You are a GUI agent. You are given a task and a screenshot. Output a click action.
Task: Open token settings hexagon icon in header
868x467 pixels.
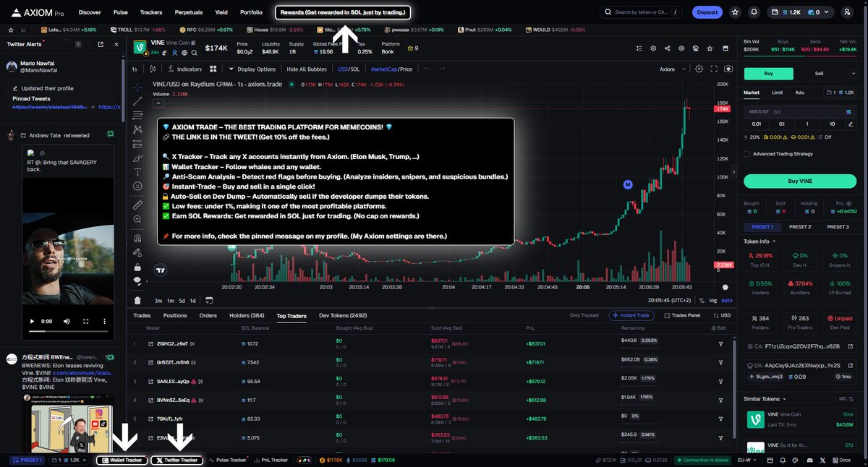652,48
